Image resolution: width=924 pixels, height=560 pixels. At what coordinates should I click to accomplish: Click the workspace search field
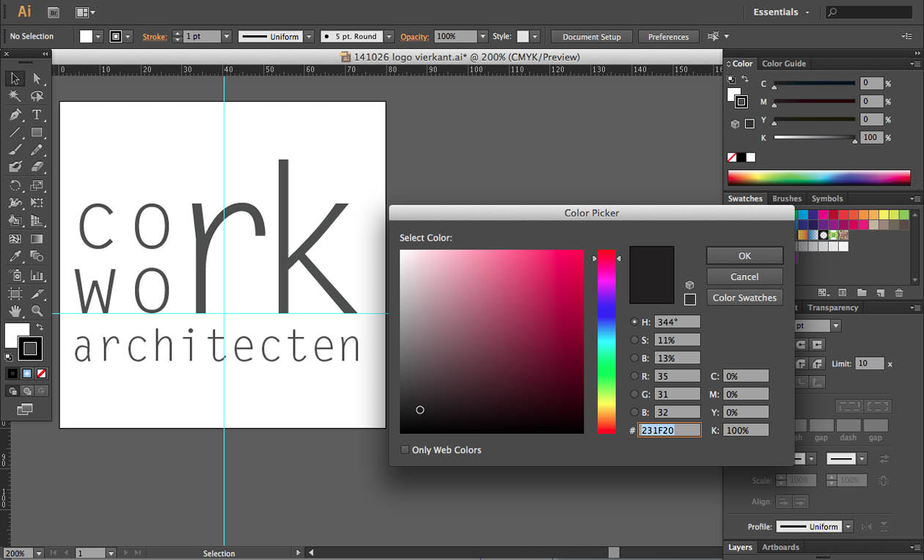[x=869, y=12]
